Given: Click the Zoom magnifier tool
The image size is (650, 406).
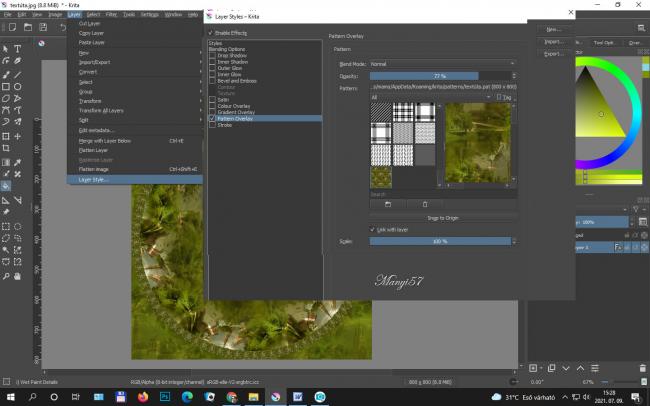Looking at the screenshot, I should point(6,275).
